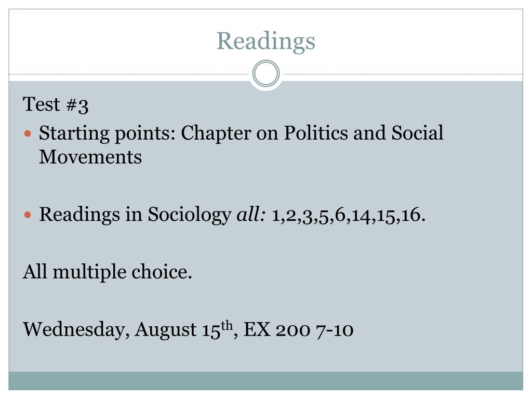The width and height of the screenshot is (532, 399).
Task: Click the italic word all:
Action: coord(251,215)
